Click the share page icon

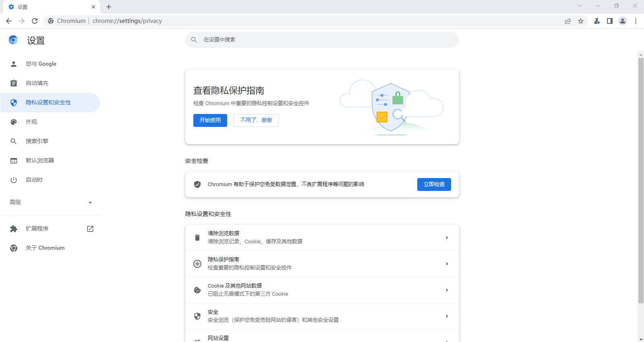[x=568, y=21]
